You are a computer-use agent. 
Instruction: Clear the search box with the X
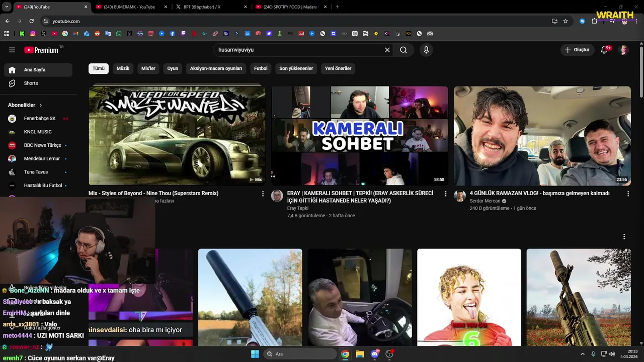pos(387,50)
